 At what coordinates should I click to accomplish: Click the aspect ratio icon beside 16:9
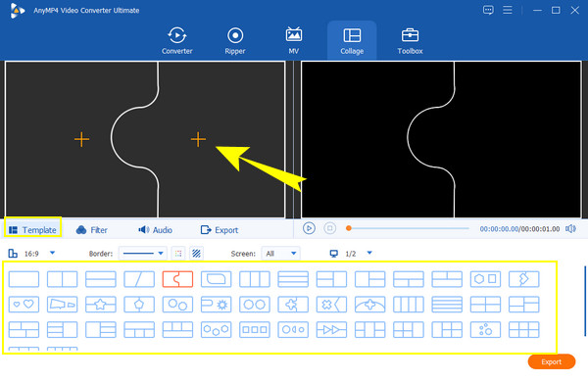(x=13, y=254)
